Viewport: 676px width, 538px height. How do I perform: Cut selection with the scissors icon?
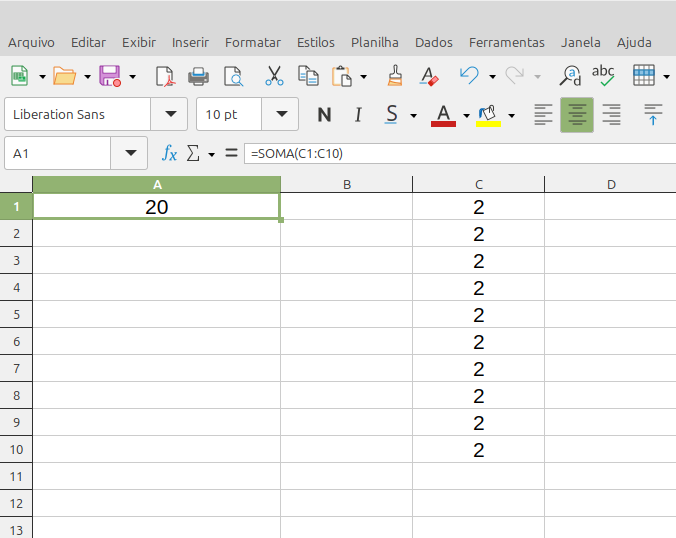click(x=274, y=76)
